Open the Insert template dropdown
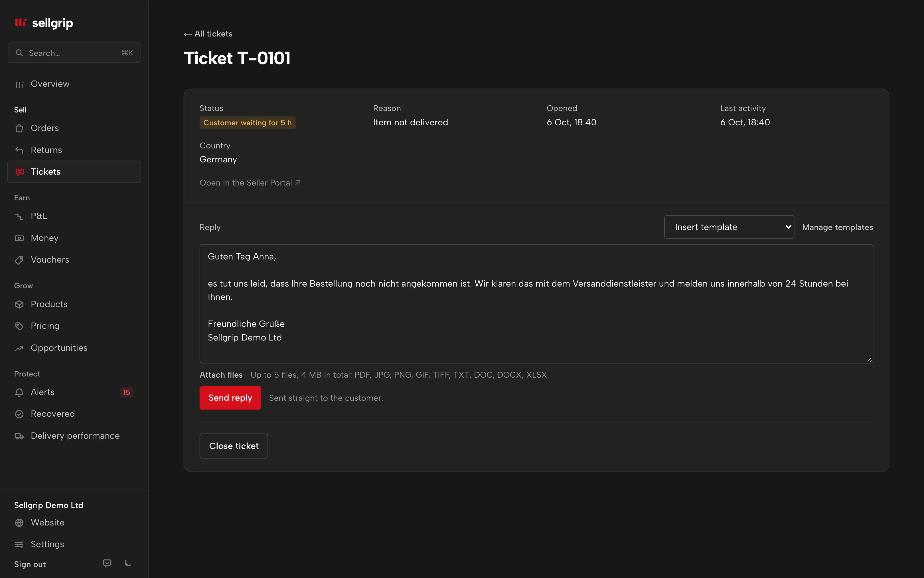Viewport: 924px width, 578px height. 729,227
